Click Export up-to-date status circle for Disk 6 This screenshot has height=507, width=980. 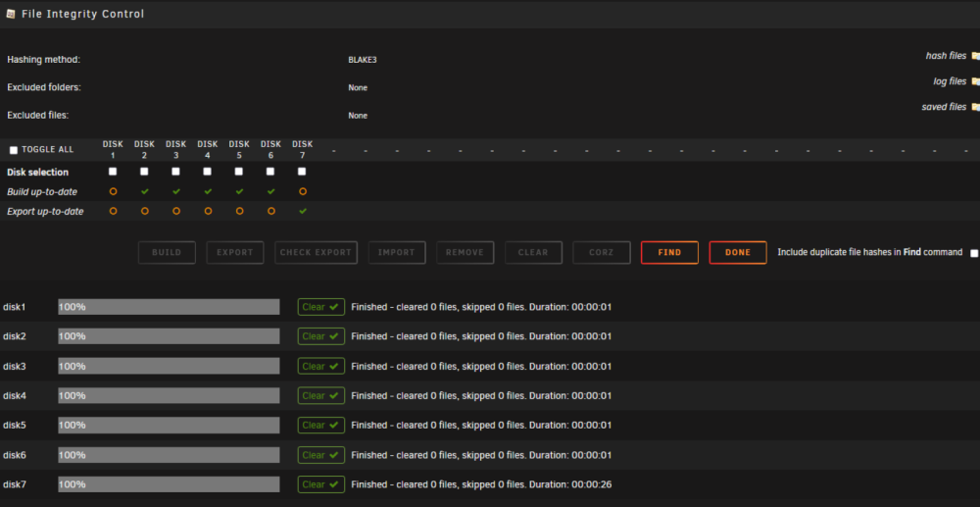[270, 211]
